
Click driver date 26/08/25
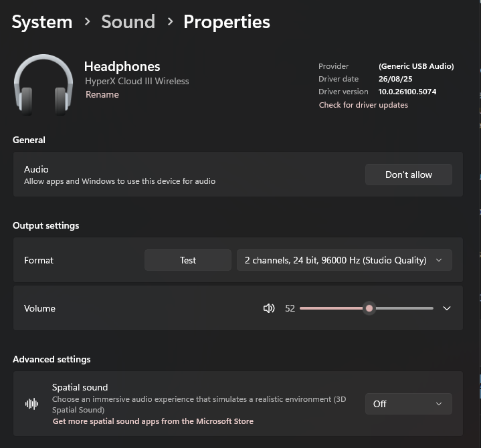click(395, 79)
